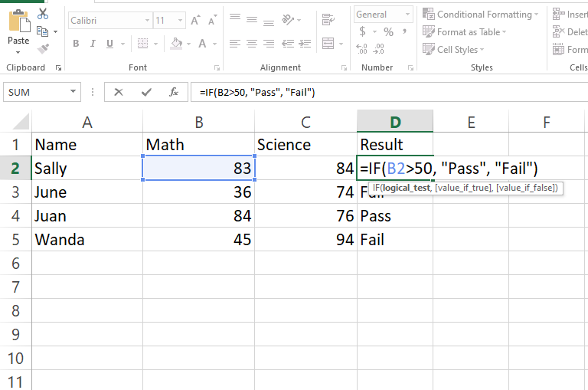The height and width of the screenshot is (390, 588).
Task: Toggle Underline formatting
Action: 109,44
